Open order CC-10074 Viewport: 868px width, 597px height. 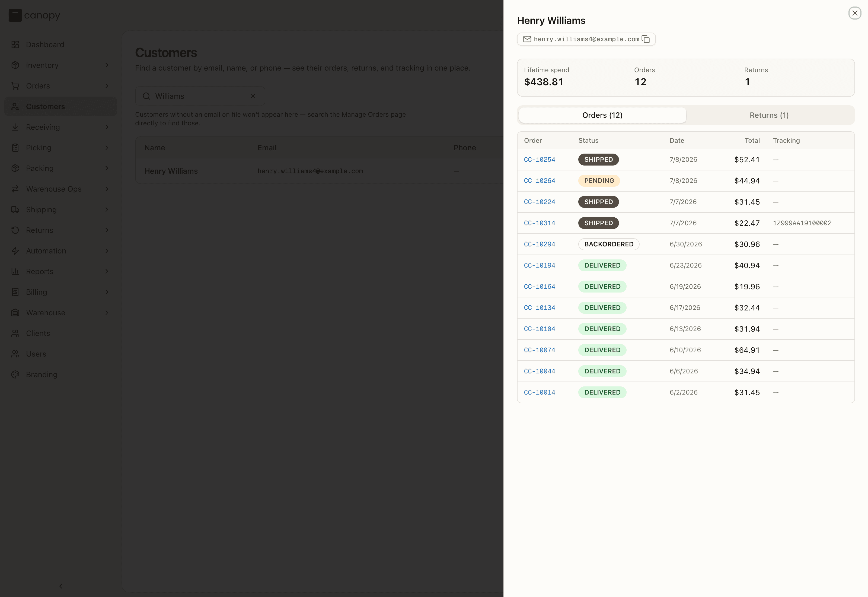click(540, 350)
